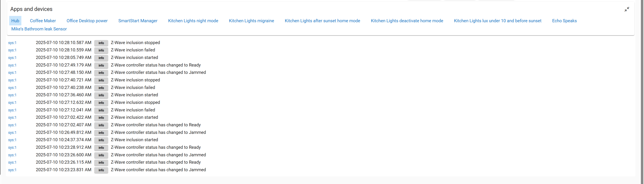Select 'changed to Ready' message at 10:23:26.115
The image size is (644, 184).
156,162
